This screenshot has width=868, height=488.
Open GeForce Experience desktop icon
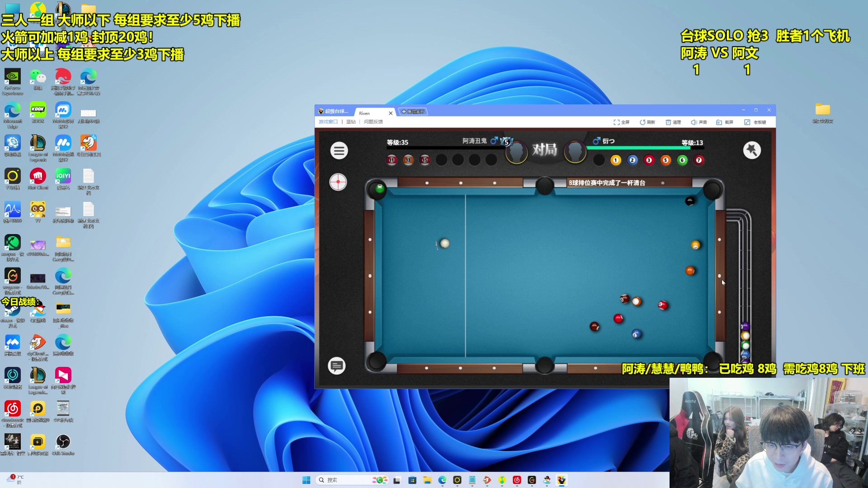click(13, 82)
